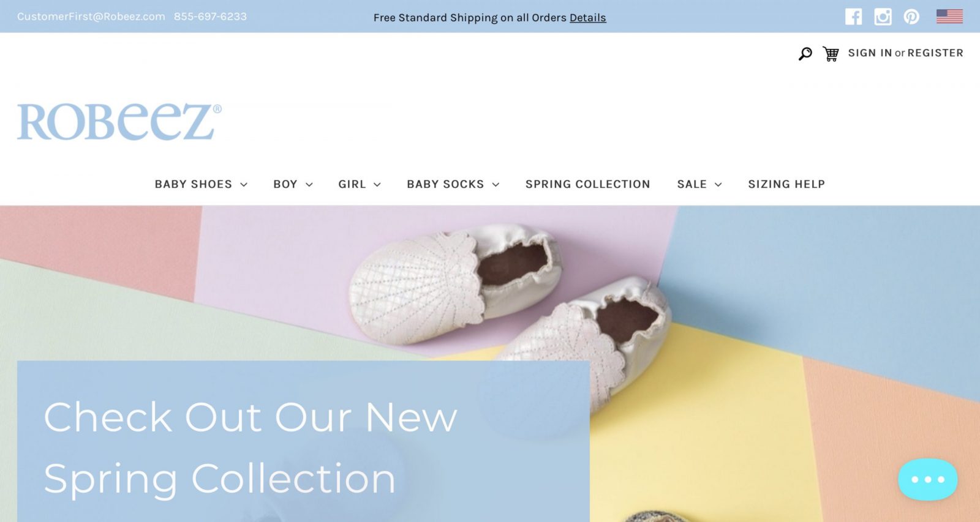Open the Facebook page icon
This screenshot has width=980, height=522.
854,17
